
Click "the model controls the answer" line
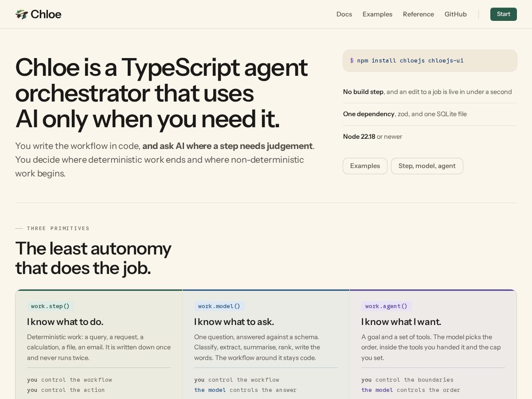point(245,390)
